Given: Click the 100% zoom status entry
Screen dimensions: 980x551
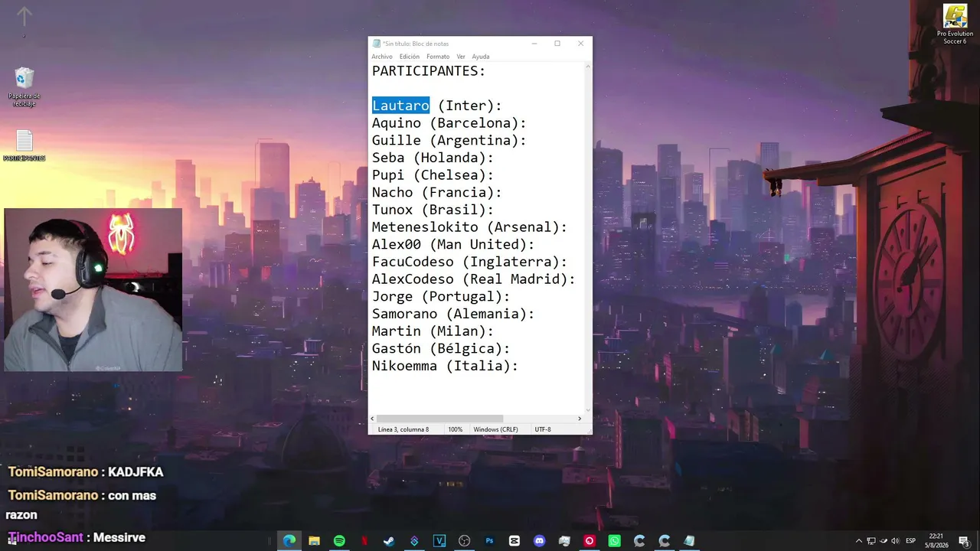Looking at the screenshot, I should 455,429.
